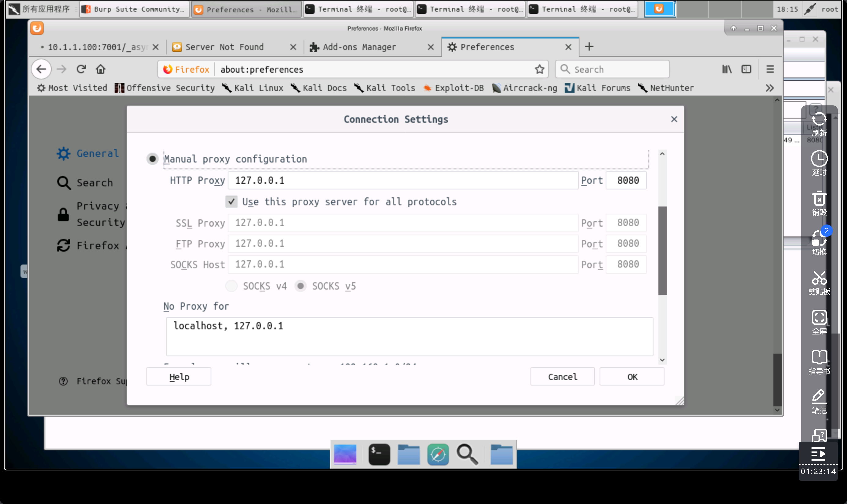This screenshot has height=504, width=847.
Task: Click OK to save connection settings
Action: click(632, 377)
